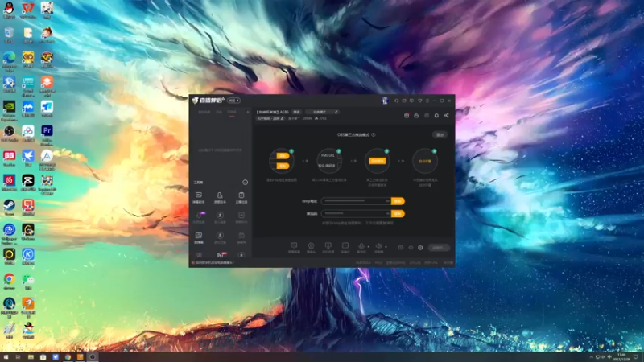Click the small tag button beside the room title
This screenshot has height=362, width=644.
pos(296,112)
